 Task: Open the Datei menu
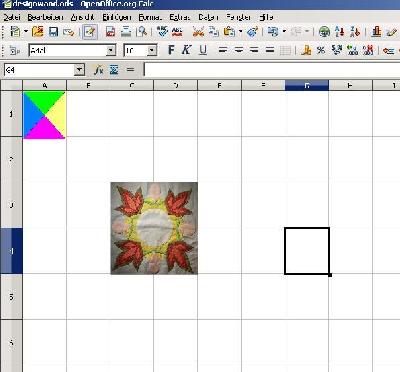pyautogui.click(x=12, y=17)
